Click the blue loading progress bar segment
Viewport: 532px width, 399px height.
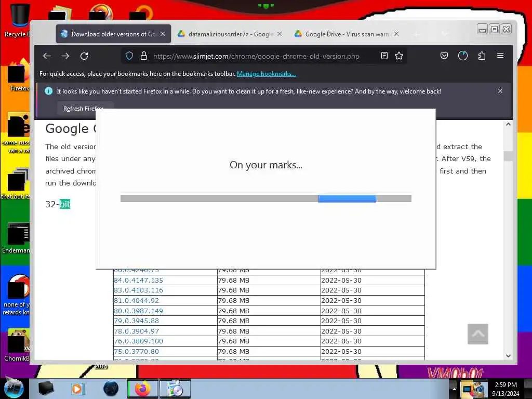pyautogui.click(x=347, y=198)
